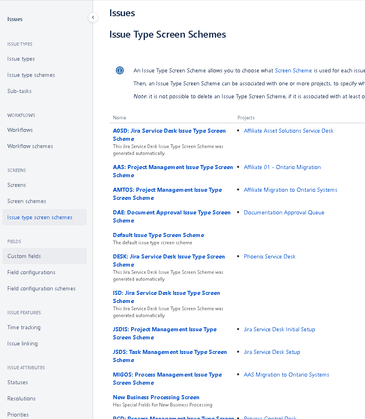Viewport: 365px width, 419px height.
Task: Select Issue type screen schemes sidebar item
Action: point(44,217)
